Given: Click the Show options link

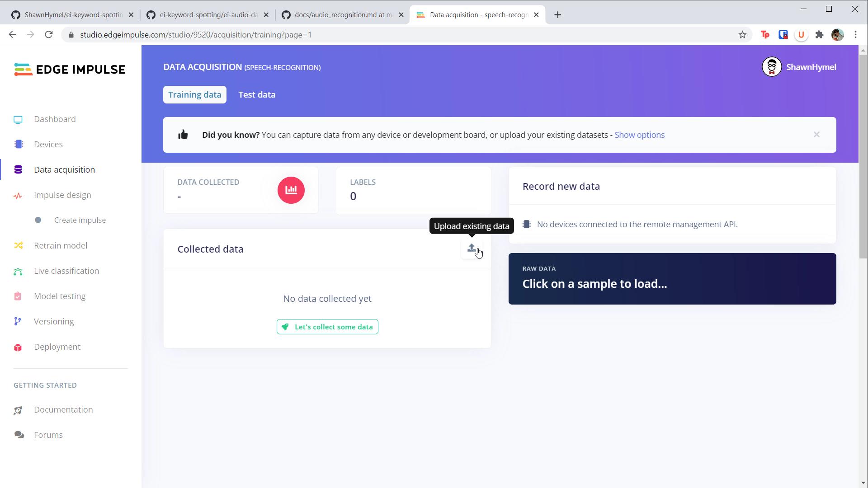Looking at the screenshot, I should point(639,135).
